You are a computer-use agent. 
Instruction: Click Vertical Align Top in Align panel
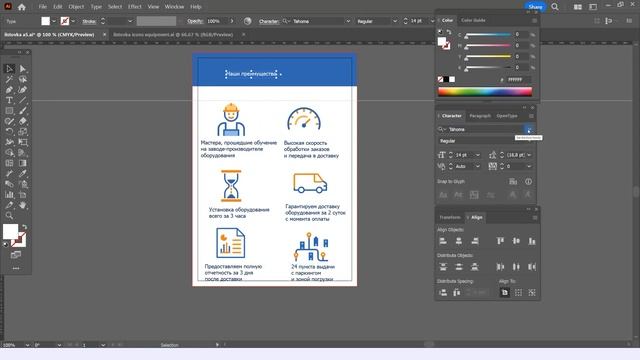[500, 241]
